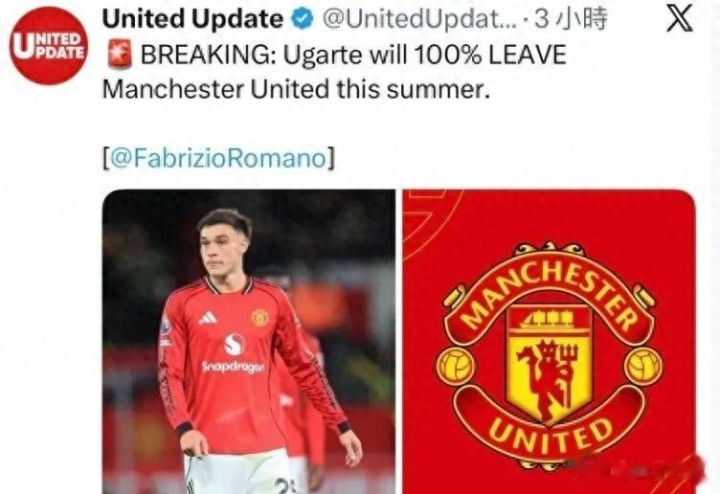Open the @UnitedUpdat... handle link
The image size is (720, 494).
point(419,19)
